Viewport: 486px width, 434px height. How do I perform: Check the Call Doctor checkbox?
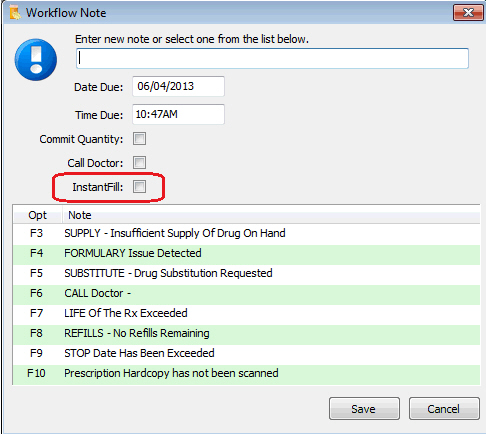click(139, 163)
